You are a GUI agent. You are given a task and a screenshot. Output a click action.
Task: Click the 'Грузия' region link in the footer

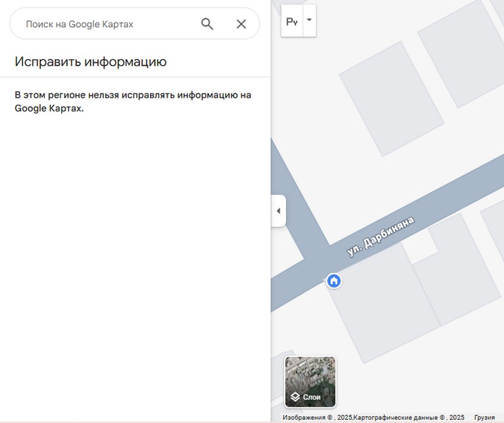484,417
